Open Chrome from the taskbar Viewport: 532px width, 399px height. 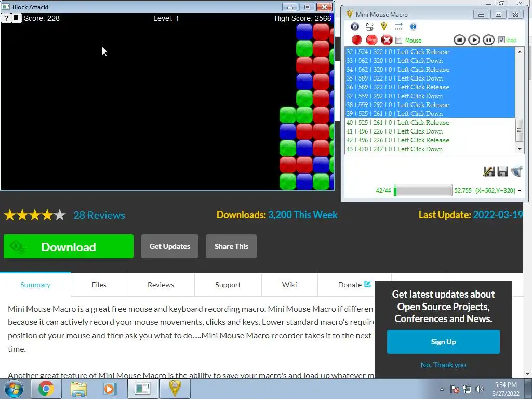pyautogui.click(x=46, y=389)
